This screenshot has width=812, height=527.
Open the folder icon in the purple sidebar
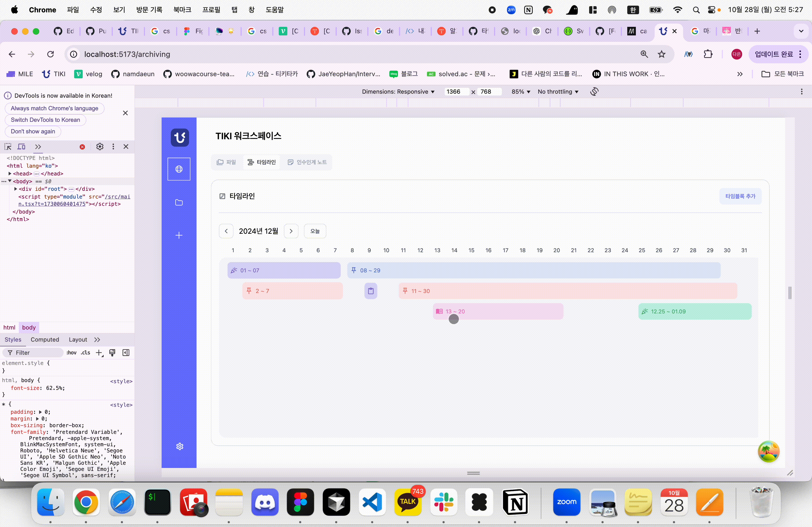179,203
